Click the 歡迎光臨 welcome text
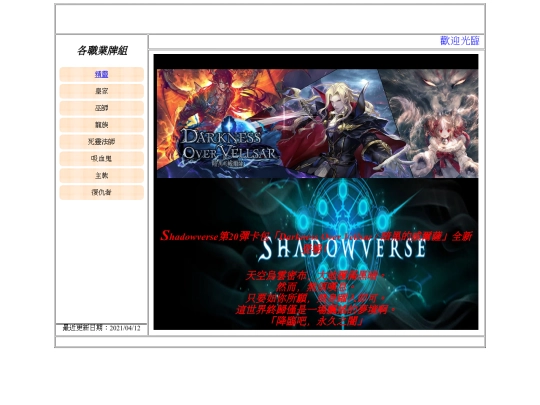The height and width of the screenshot is (405, 540). click(460, 41)
